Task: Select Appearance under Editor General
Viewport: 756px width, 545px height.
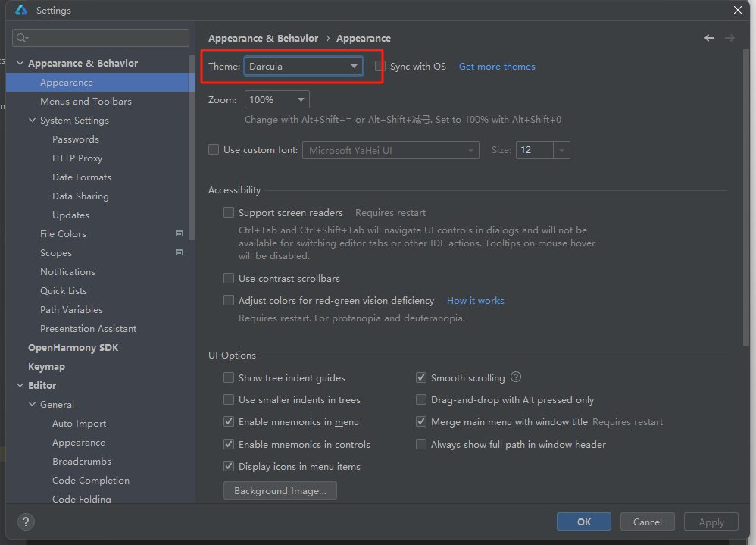Action: (x=79, y=442)
